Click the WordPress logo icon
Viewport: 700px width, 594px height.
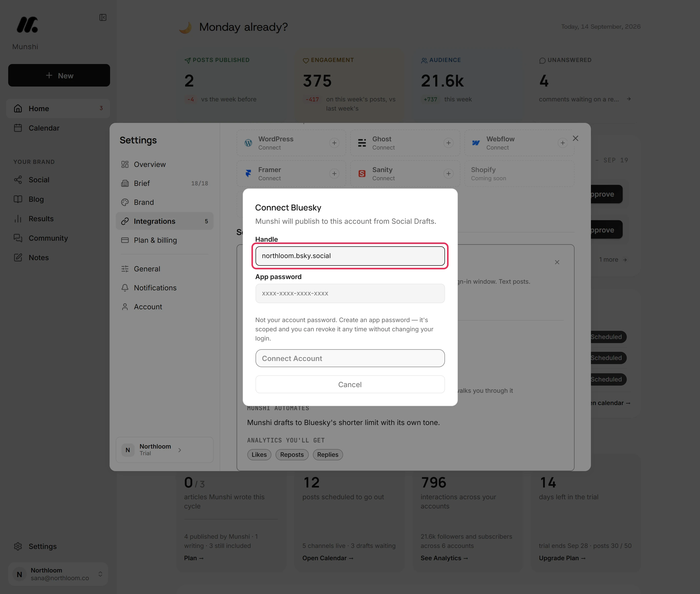click(x=249, y=143)
